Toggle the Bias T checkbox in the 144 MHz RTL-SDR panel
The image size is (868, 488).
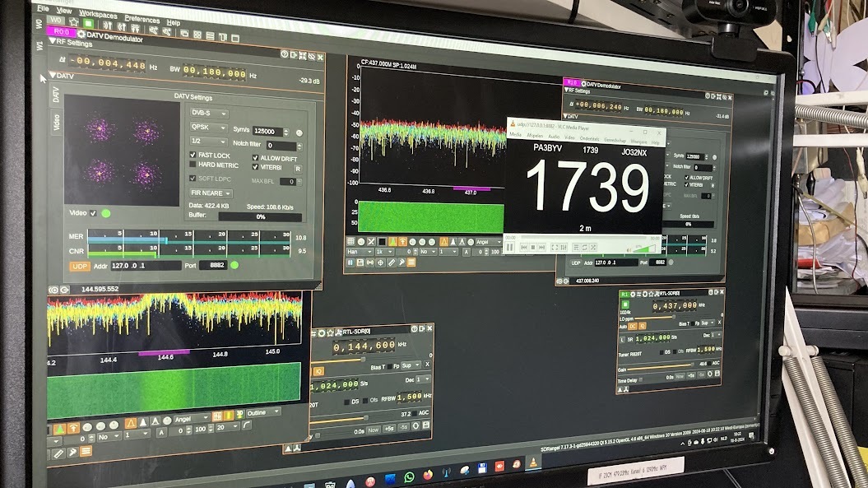point(390,367)
